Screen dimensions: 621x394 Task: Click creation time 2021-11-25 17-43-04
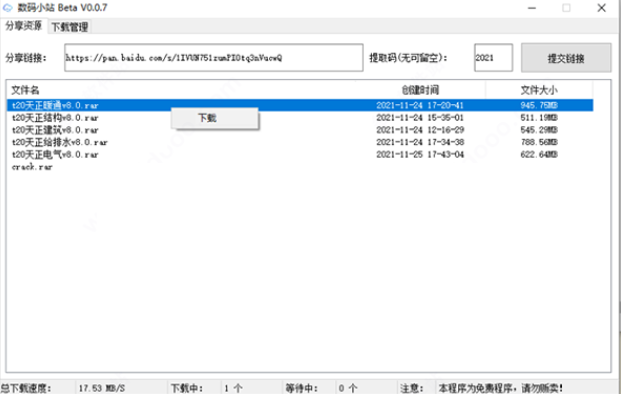coord(420,154)
